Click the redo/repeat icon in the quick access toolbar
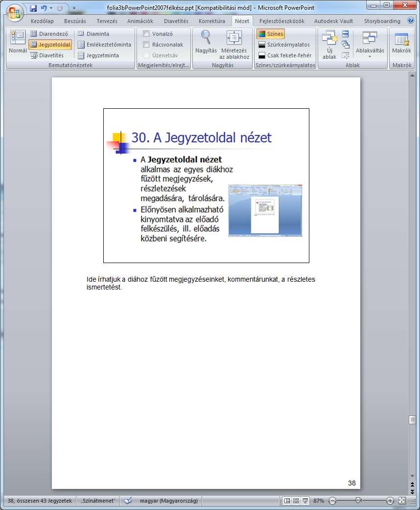420x510 pixels. (60, 8)
